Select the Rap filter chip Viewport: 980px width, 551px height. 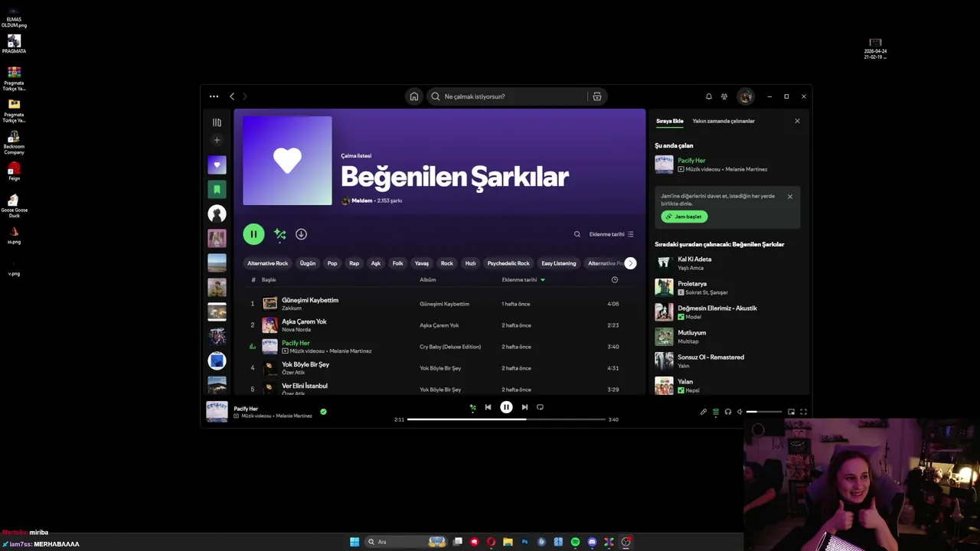(x=354, y=263)
